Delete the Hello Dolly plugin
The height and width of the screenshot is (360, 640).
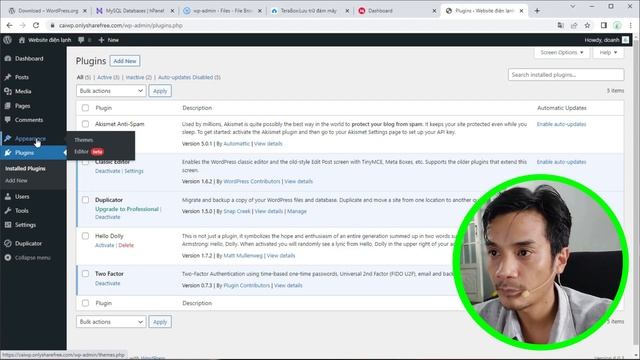[126, 245]
